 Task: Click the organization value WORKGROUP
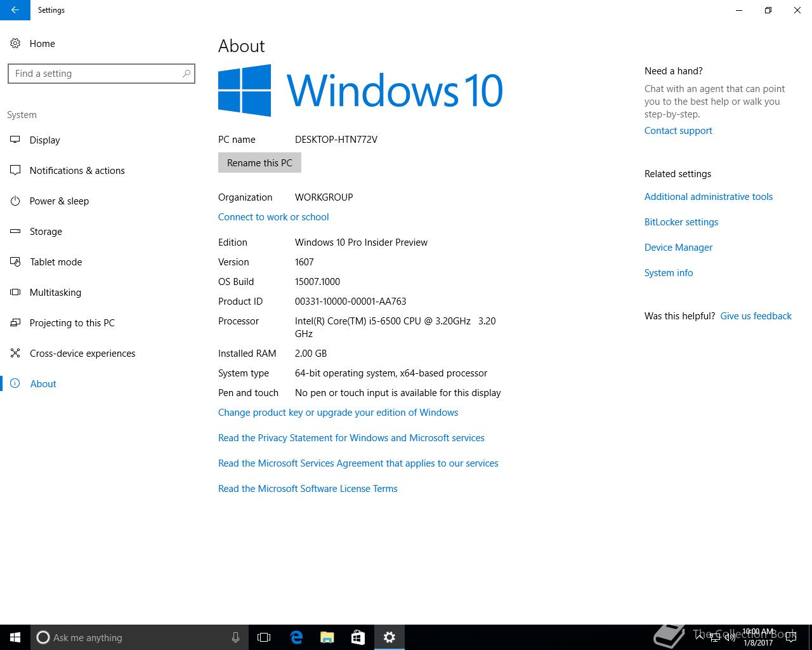coord(324,197)
